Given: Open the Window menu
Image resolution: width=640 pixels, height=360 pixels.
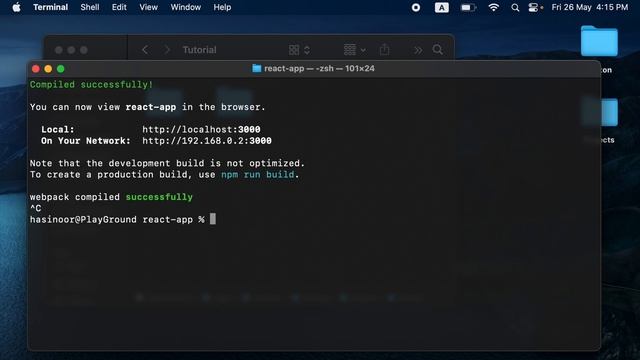Looking at the screenshot, I should (x=186, y=7).
